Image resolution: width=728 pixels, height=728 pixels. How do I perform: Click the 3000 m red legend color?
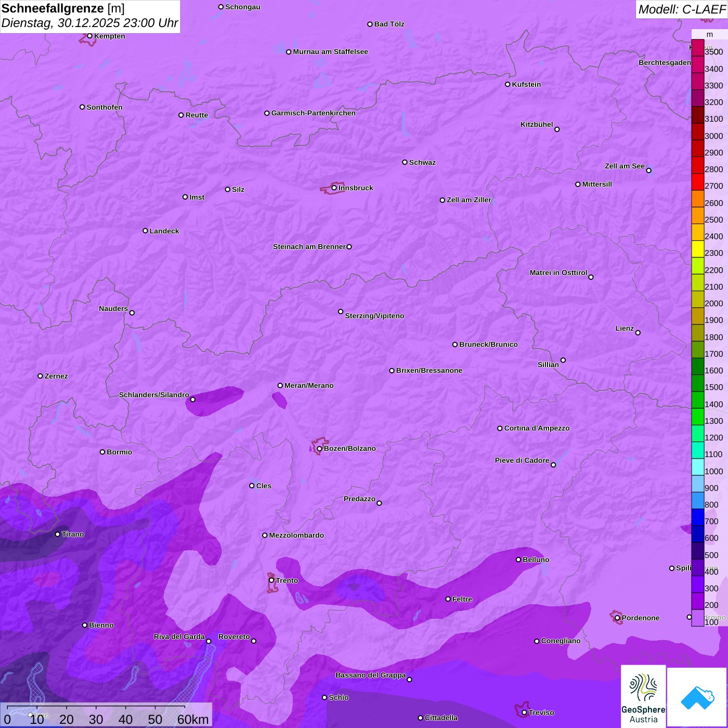(x=698, y=132)
